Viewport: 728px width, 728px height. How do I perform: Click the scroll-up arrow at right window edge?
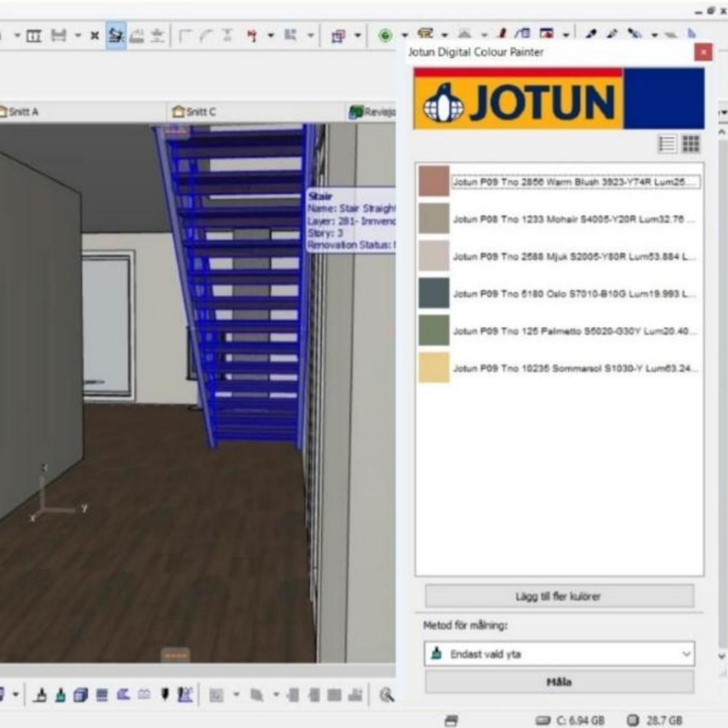tap(722, 132)
